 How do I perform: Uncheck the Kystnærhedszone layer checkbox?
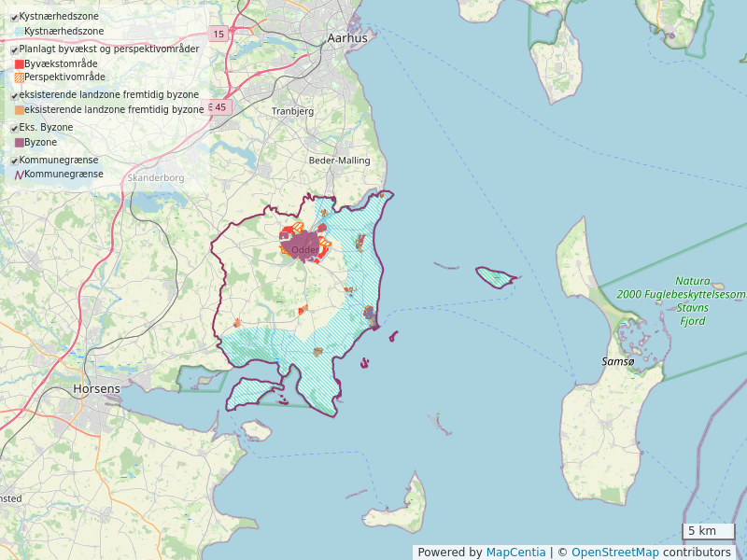point(14,17)
